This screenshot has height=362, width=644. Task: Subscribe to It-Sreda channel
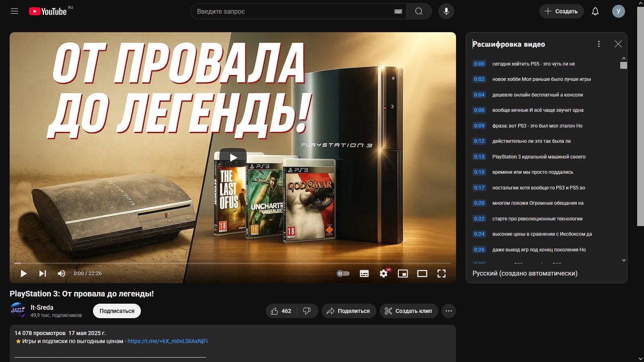tap(117, 311)
